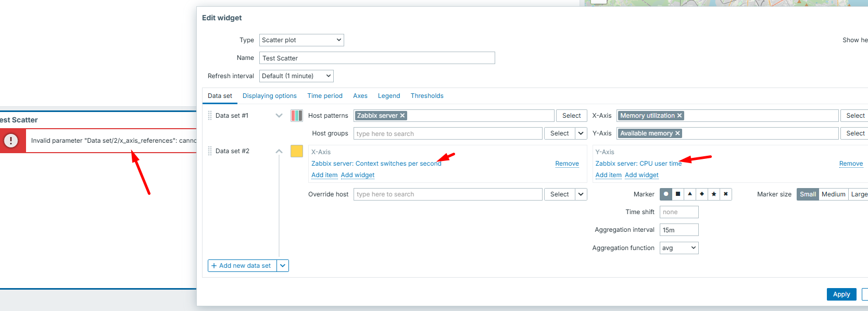Choose the triangle marker shape
Viewport: 868px width, 311px height.
(690, 194)
